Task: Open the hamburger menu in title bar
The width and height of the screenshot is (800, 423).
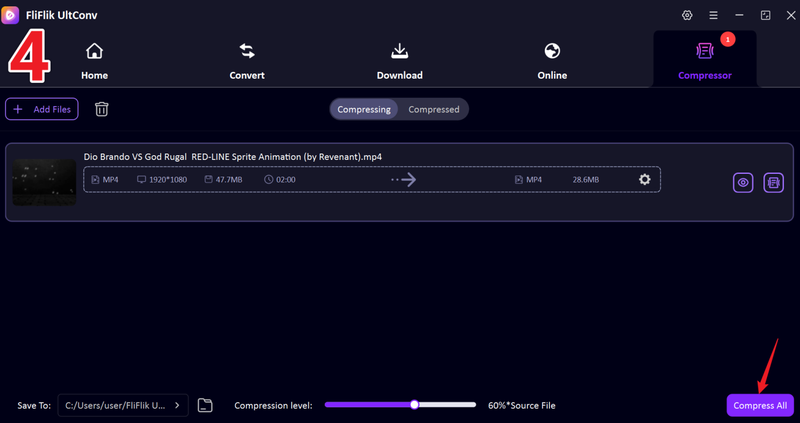Action: (713, 15)
